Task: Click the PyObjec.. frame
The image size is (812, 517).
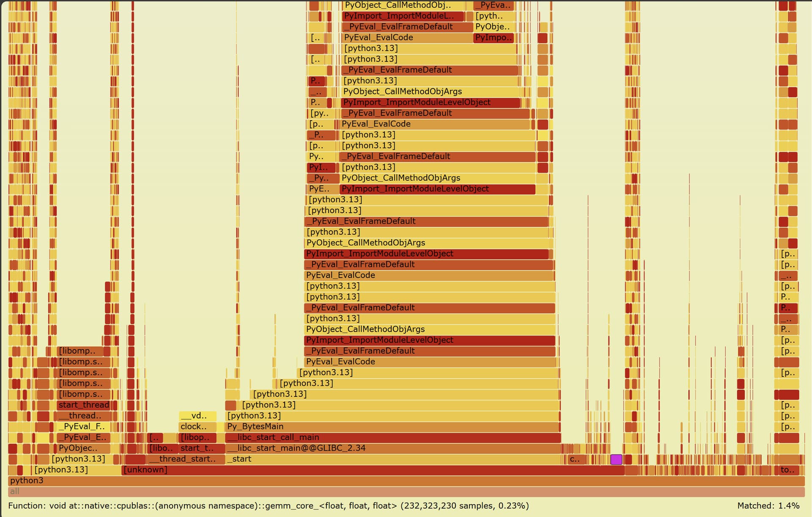Action: [83, 448]
